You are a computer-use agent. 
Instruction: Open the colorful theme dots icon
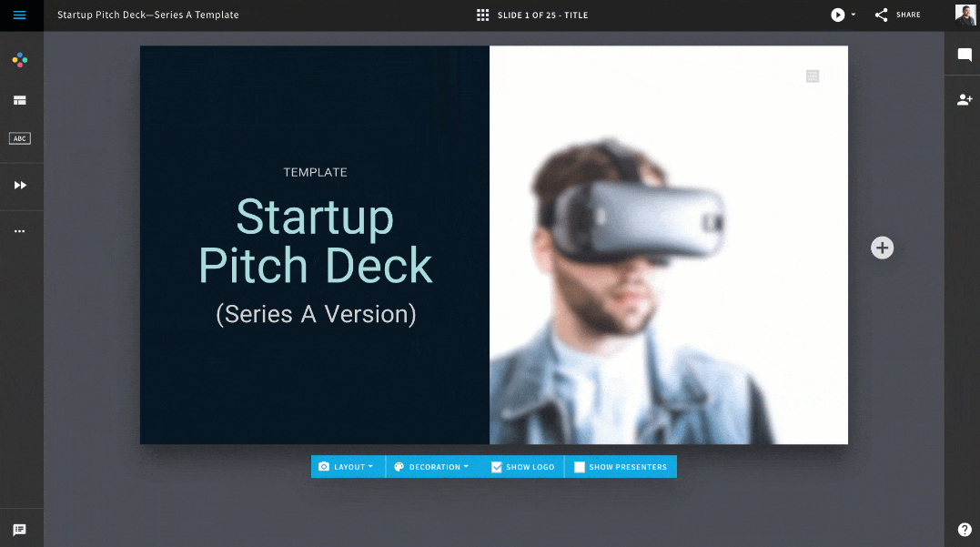(x=19, y=60)
